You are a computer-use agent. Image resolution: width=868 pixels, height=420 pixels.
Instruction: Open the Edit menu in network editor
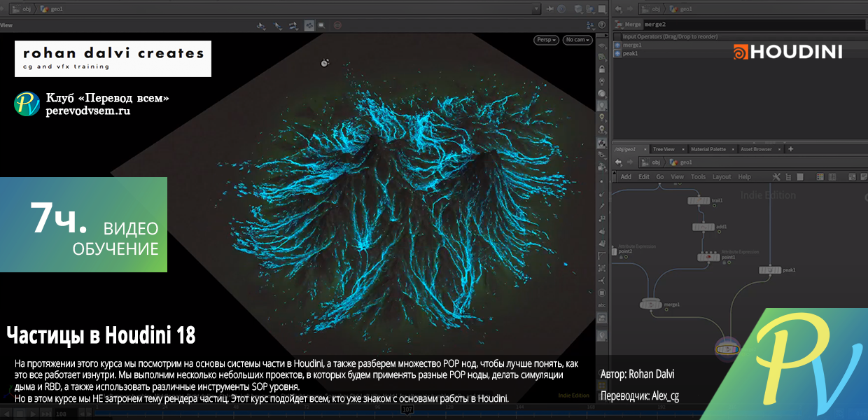point(644,177)
